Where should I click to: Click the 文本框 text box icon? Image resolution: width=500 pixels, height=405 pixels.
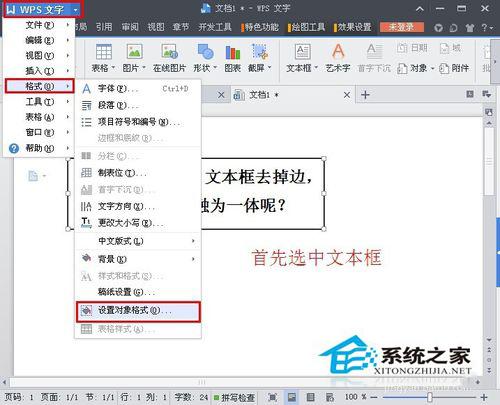coord(302,52)
